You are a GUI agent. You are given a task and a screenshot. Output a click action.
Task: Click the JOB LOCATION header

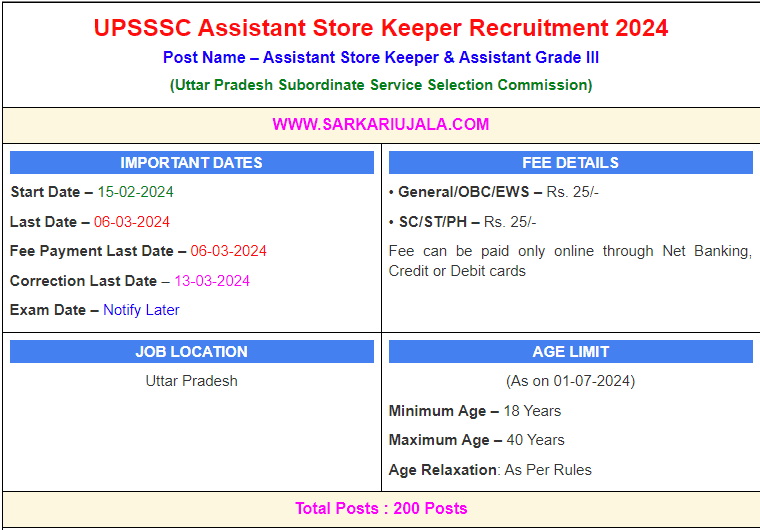coord(191,352)
